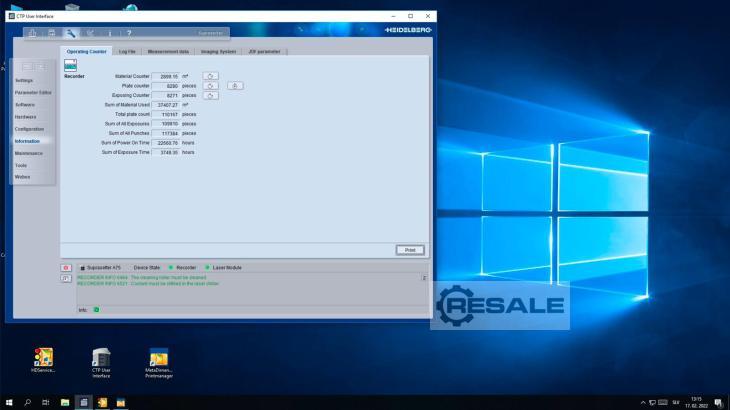
Task: Open the info "i" toolbar icon
Action: (110, 33)
